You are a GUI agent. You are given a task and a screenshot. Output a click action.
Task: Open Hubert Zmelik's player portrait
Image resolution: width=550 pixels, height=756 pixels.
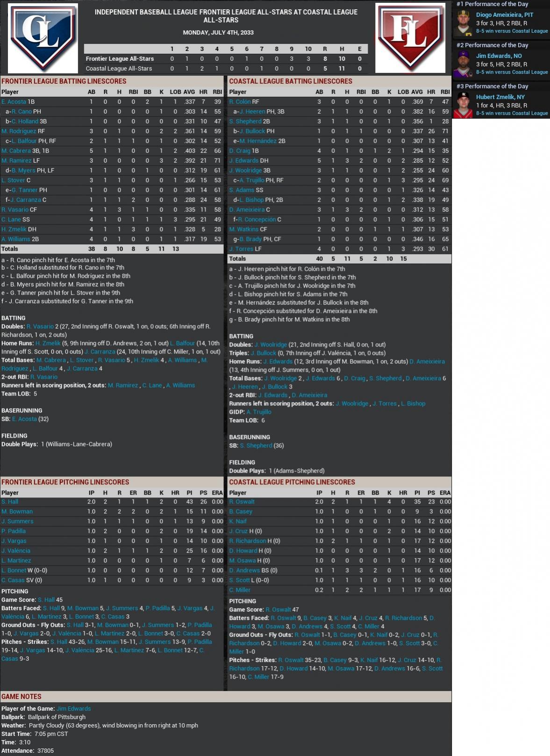463,105
